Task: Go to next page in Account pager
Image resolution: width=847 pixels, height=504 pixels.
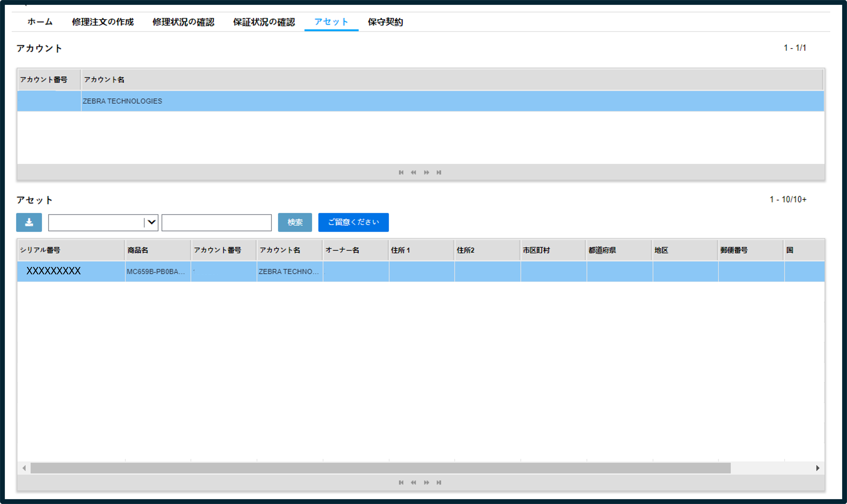Action: point(426,172)
